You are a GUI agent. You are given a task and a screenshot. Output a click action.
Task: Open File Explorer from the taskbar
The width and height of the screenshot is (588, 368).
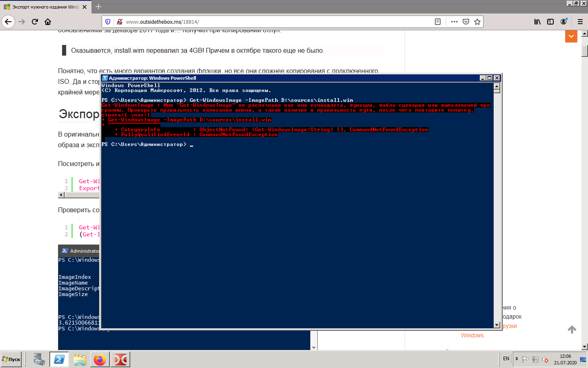80,359
